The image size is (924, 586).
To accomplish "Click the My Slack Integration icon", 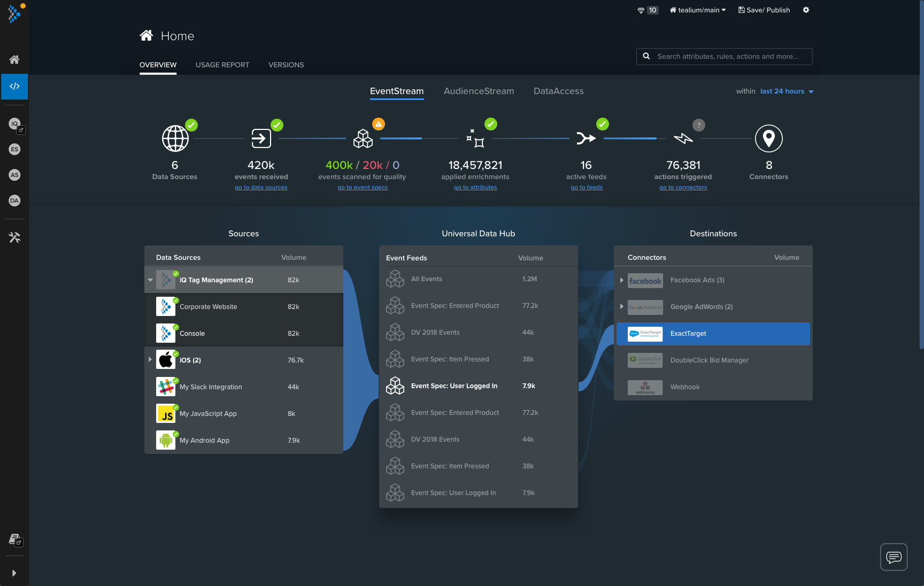I will pyautogui.click(x=166, y=387).
